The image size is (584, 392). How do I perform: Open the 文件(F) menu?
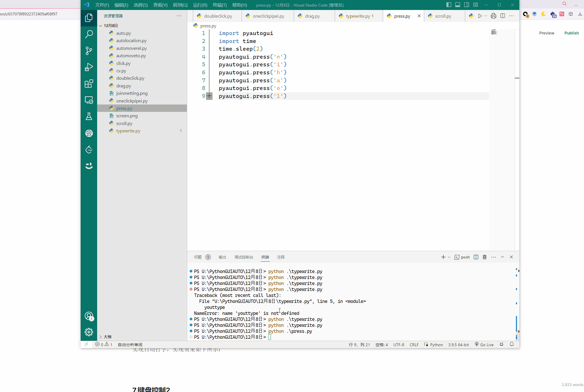[x=102, y=5]
